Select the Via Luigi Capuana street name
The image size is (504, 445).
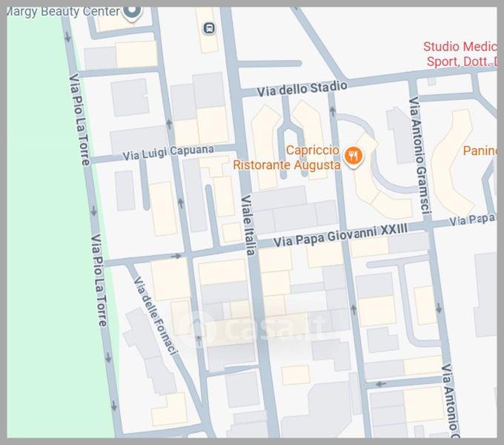(168, 152)
